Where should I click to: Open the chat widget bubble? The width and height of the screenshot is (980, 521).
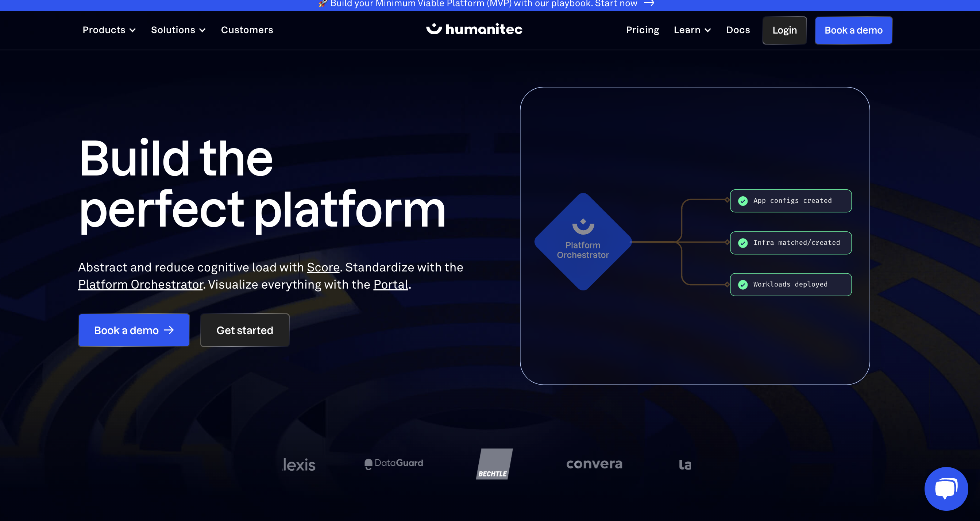click(946, 489)
